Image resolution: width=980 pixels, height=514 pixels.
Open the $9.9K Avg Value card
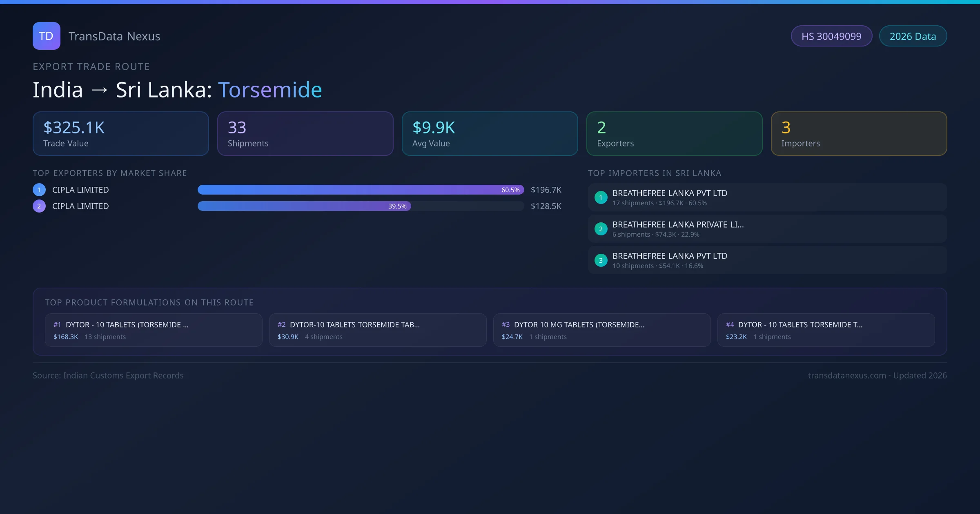point(490,134)
